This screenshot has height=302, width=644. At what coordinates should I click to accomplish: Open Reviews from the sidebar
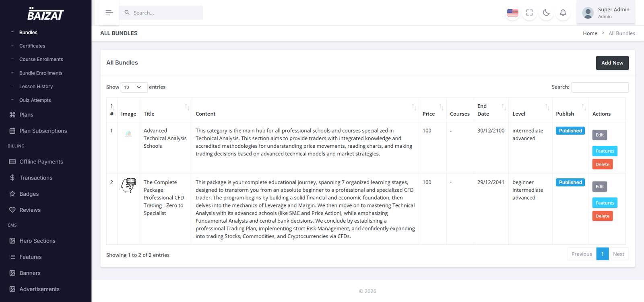click(30, 210)
